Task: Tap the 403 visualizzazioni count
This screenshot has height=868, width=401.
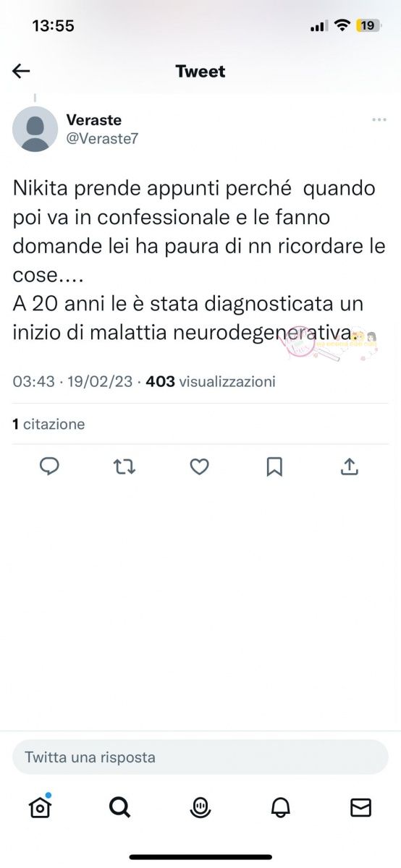Action: (211, 381)
